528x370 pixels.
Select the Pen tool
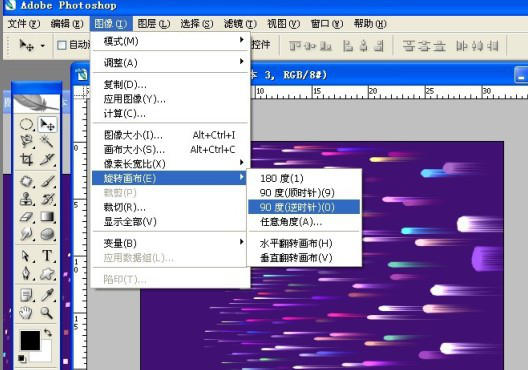(26, 273)
